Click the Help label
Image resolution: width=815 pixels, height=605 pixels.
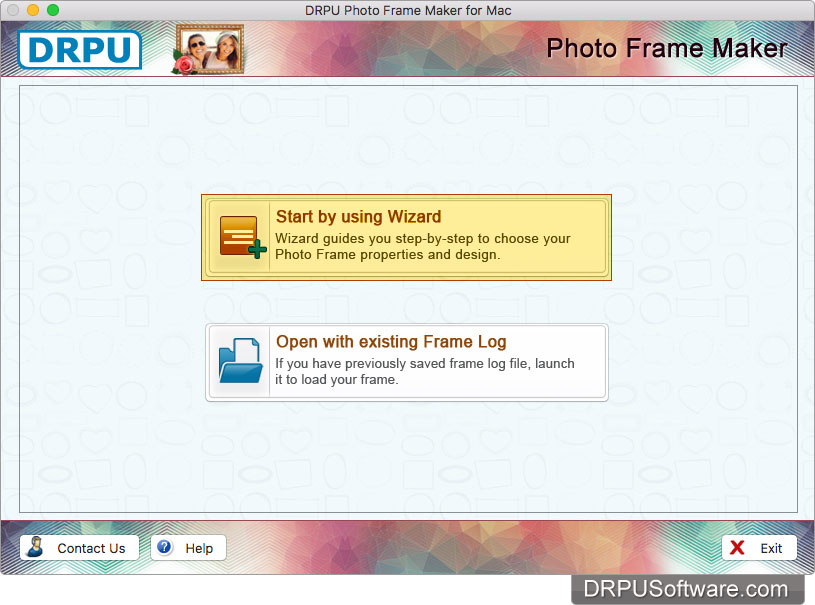pos(199,548)
